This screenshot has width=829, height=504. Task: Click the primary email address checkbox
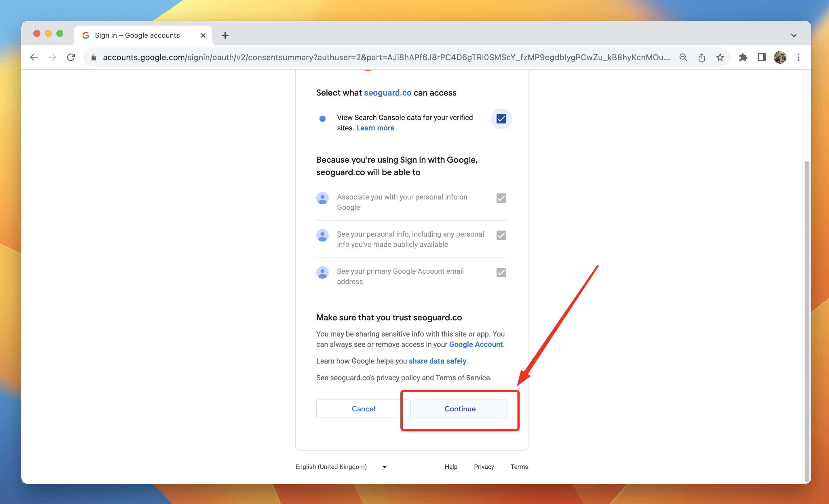pyautogui.click(x=501, y=272)
